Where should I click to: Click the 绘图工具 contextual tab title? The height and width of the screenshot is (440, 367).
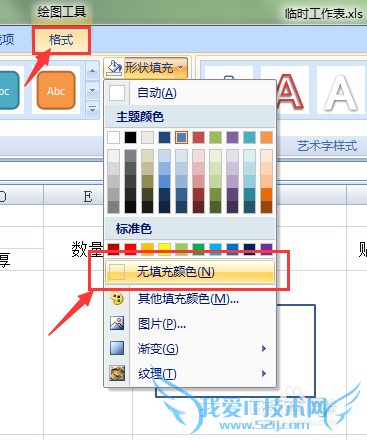tap(62, 12)
